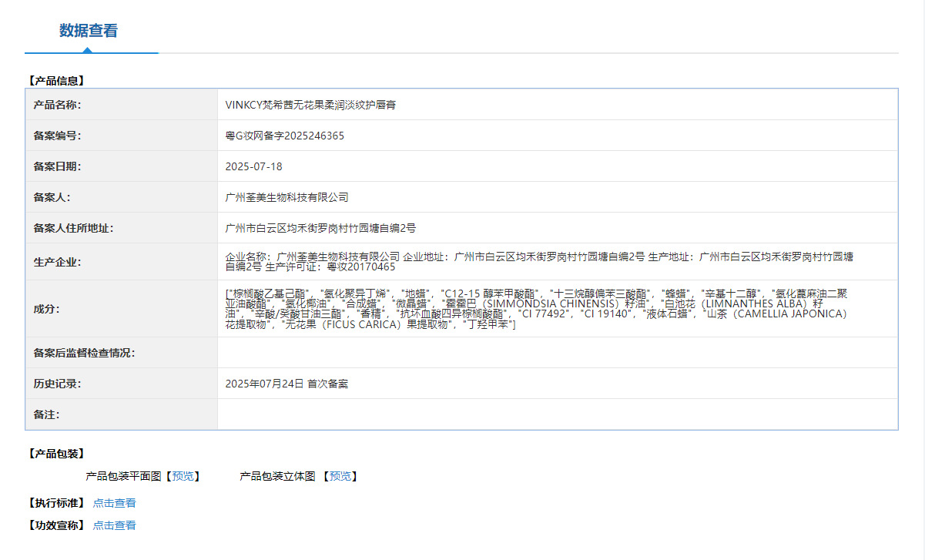The image size is (925, 560).
Task: Click the 产品包装平面图 label text
Action: point(124,477)
